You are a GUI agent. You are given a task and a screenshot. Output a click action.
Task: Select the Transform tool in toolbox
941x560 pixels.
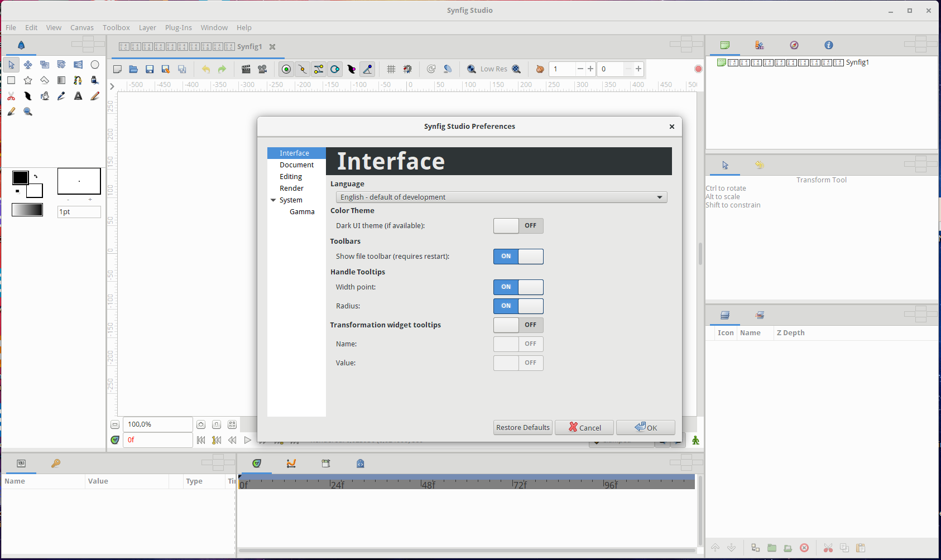coord(11,65)
